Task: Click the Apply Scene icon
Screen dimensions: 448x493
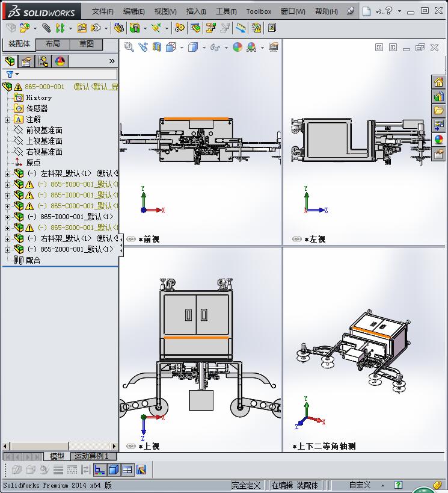Action: 251,47
